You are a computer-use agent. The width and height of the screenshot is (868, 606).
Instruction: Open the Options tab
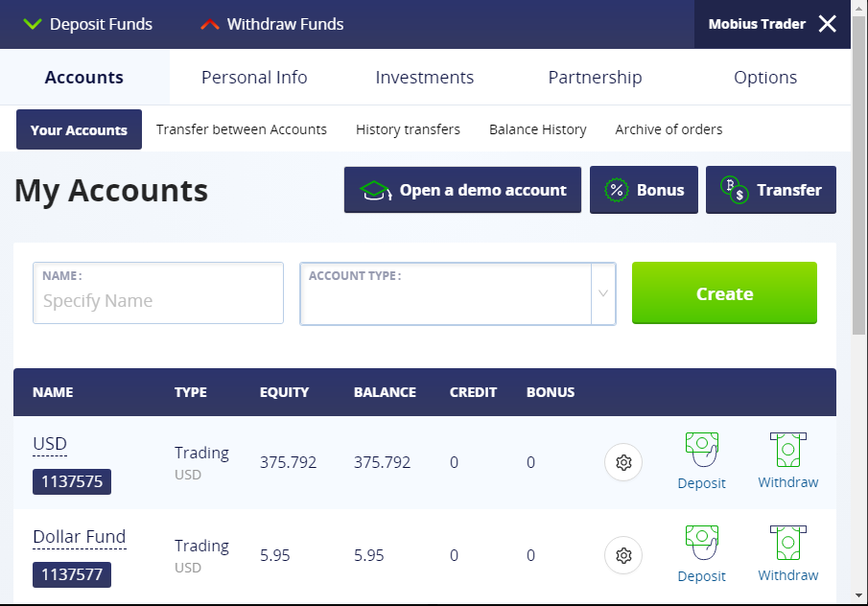tap(765, 77)
